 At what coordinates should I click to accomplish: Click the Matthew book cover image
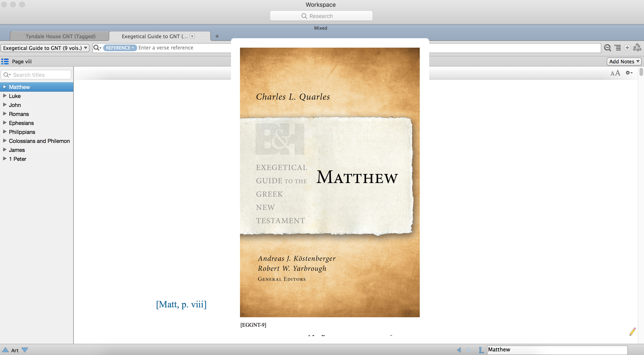[329, 182]
